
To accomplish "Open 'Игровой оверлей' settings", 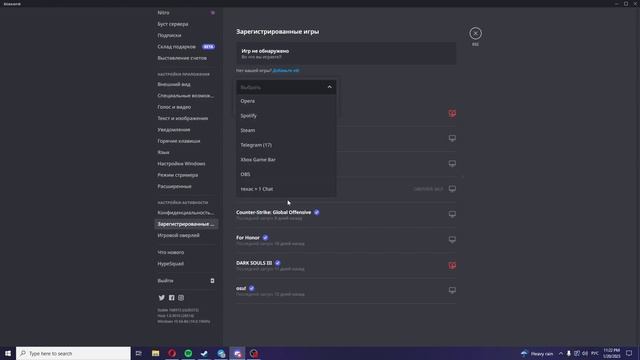I will click(187, 236).
